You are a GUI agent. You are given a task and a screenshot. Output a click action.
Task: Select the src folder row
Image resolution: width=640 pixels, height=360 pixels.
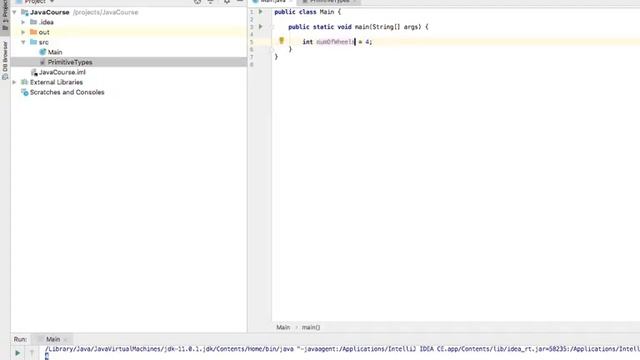129,42
